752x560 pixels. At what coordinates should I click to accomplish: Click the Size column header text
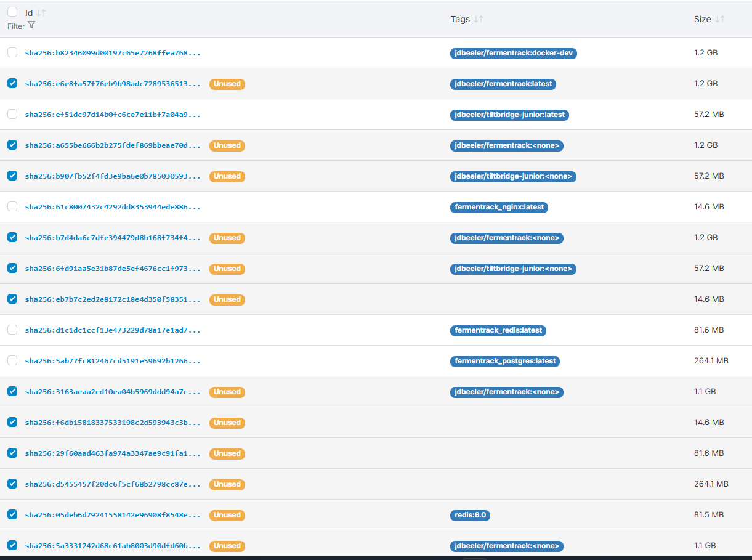(x=703, y=19)
